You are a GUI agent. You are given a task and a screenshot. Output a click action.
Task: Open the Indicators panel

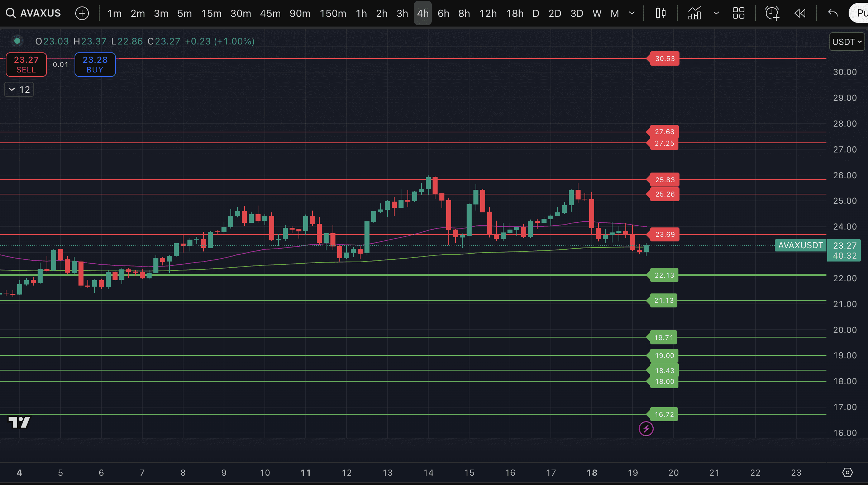pos(694,13)
